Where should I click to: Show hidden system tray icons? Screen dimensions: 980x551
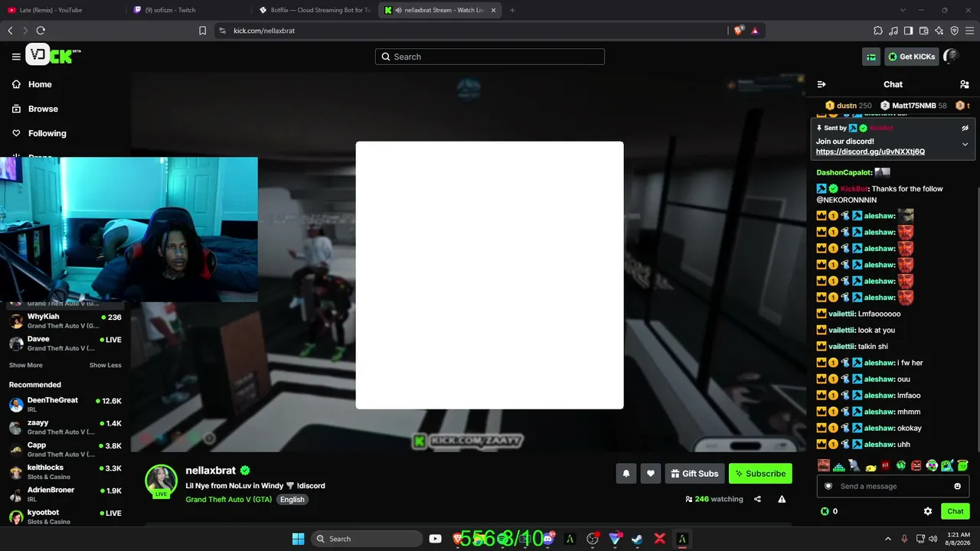tap(888, 539)
